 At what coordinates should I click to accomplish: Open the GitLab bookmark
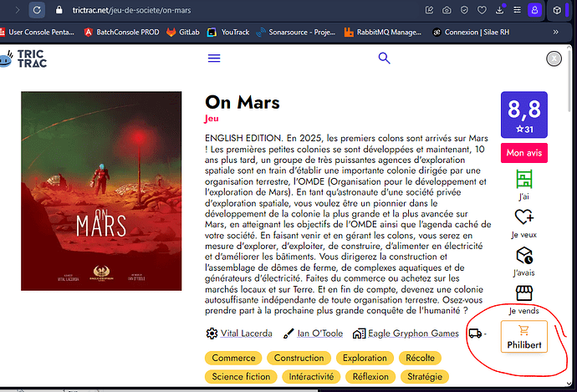[191, 32]
